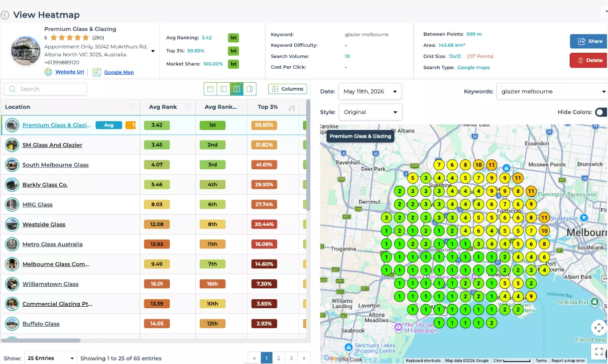Open the Website Url link
Image resolution: width=608 pixels, height=364 pixels.
pyautogui.click(x=70, y=72)
